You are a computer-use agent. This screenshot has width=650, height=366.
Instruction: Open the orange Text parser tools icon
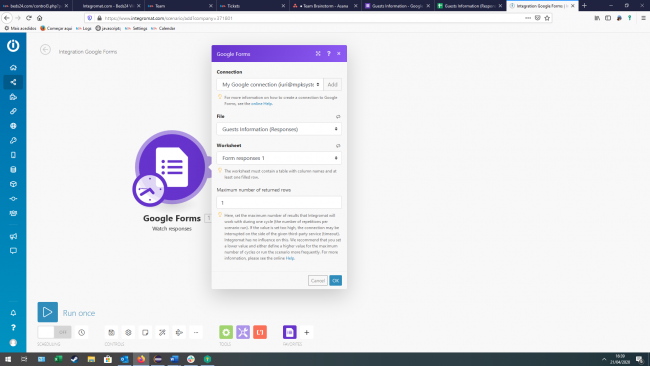(x=260, y=332)
